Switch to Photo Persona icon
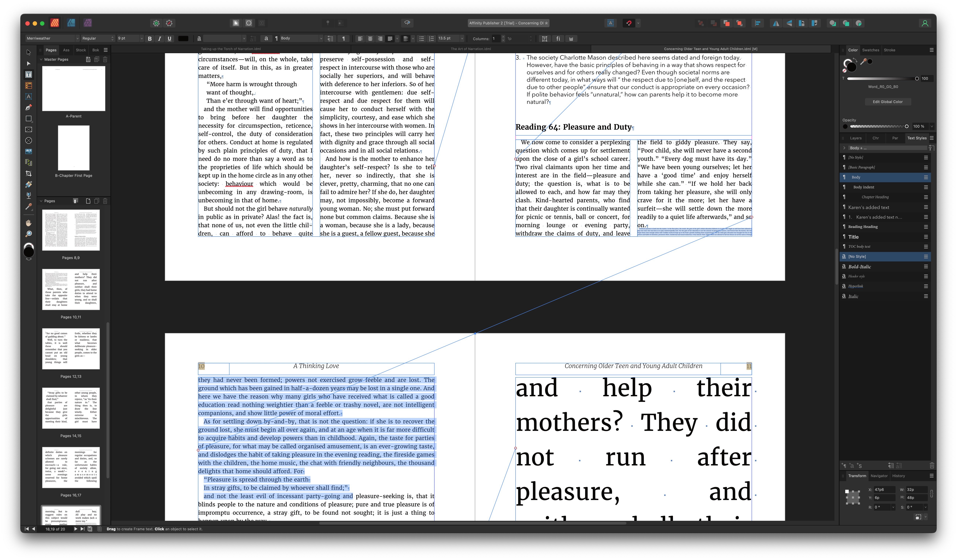Screen dimensions: 957x560 click(x=88, y=23)
